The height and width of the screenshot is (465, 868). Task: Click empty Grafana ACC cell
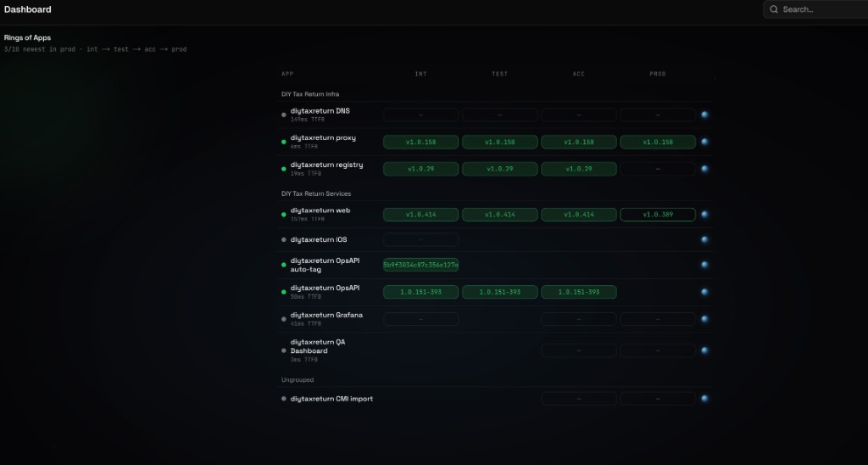point(578,319)
